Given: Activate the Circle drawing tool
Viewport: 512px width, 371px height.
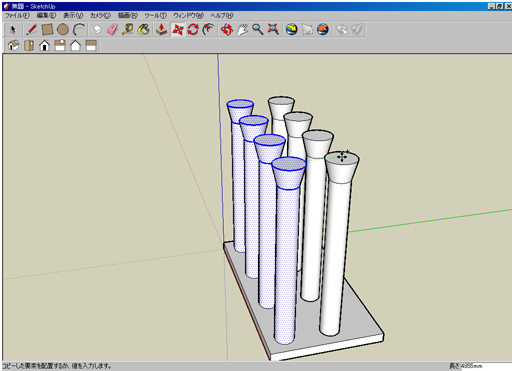Looking at the screenshot, I should [x=63, y=30].
